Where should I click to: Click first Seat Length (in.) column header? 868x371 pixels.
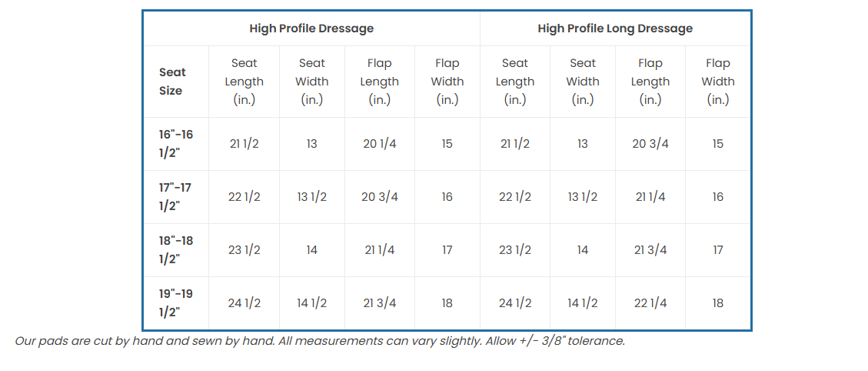[x=244, y=82]
